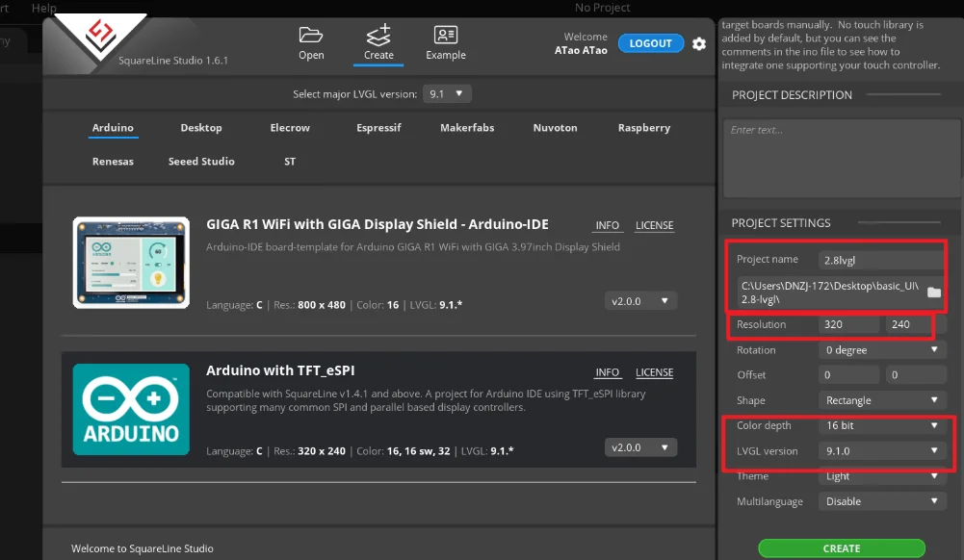
Task: Click the Project name input field
Action: (x=881, y=260)
